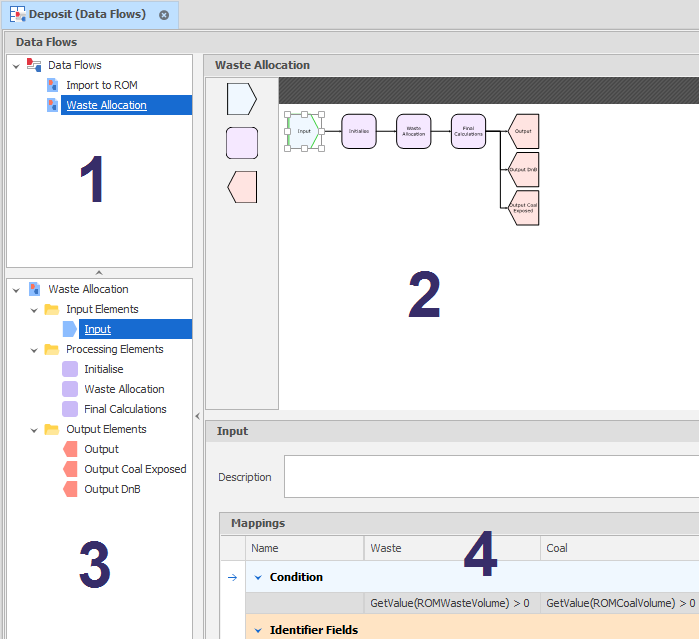Collapse the Processing Elements folder
This screenshot has height=639, width=699.
[x=34, y=350]
